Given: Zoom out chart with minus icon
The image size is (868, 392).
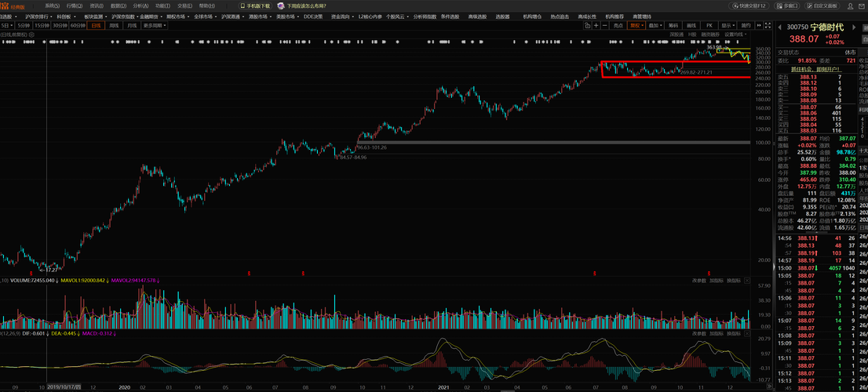Looking at the screenshot, I should coord(604,25).
